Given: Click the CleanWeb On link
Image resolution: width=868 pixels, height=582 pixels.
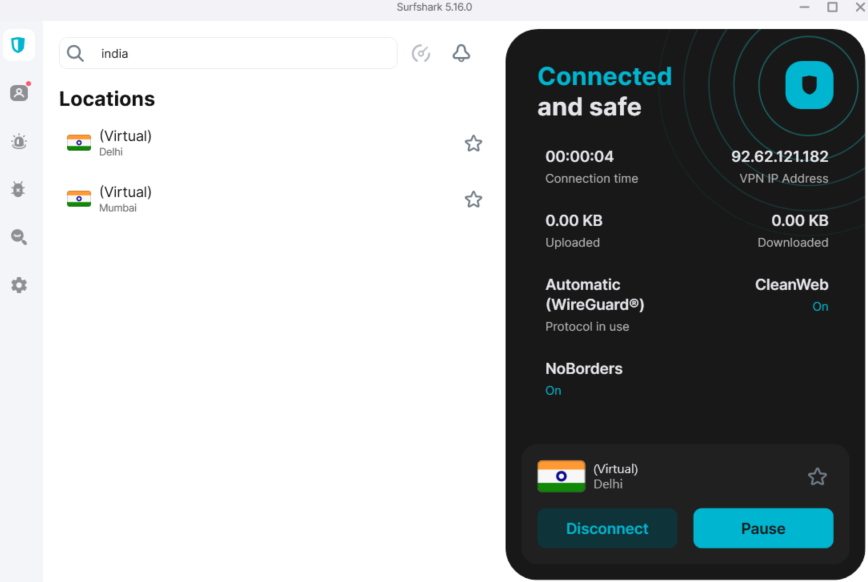Looking at the screenshot, I should (820, 307).
